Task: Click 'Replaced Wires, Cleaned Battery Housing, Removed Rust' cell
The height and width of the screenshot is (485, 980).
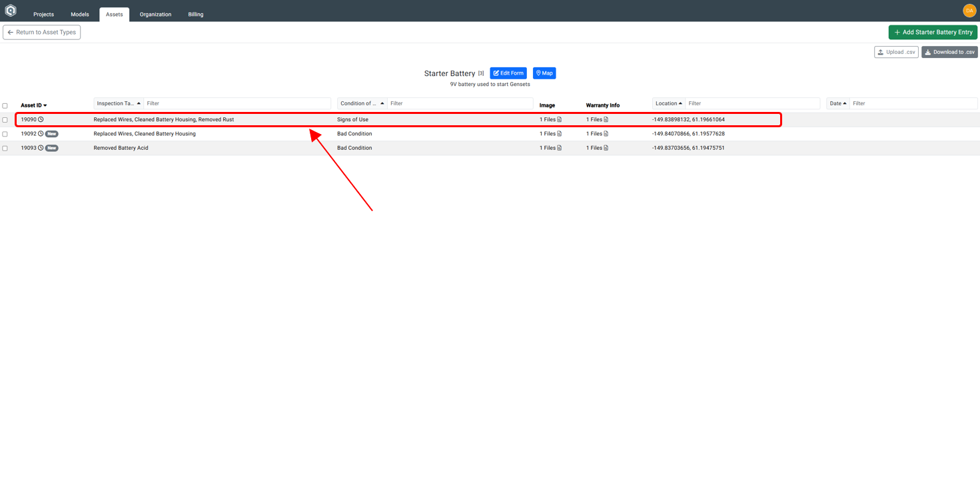Action: 164,120
